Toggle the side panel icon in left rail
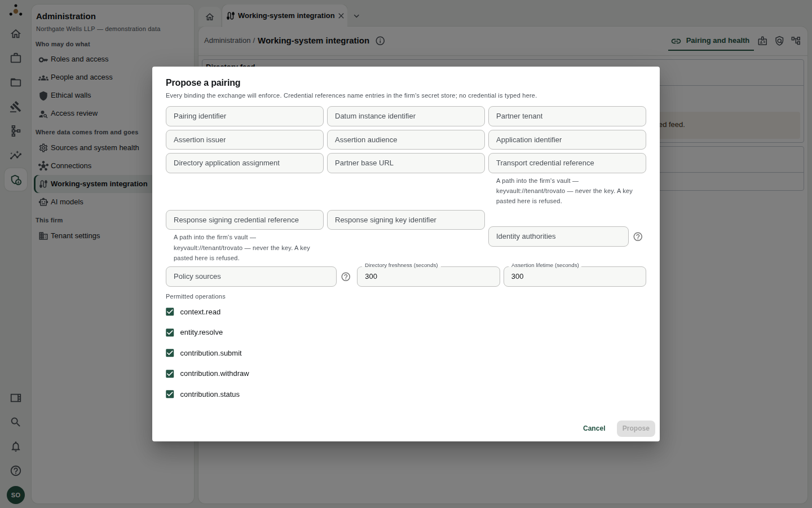The image size is (812, 508). [x=16, y=398]
